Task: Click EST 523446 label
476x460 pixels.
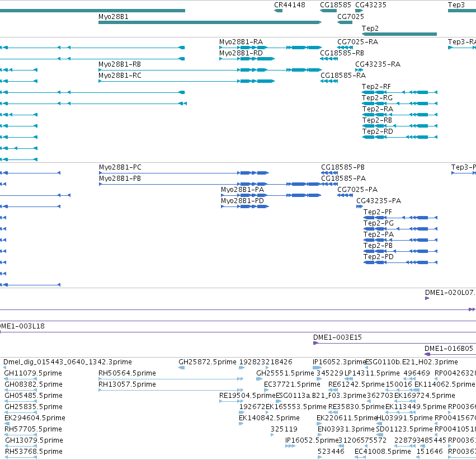Action: (x=331, y=452)
